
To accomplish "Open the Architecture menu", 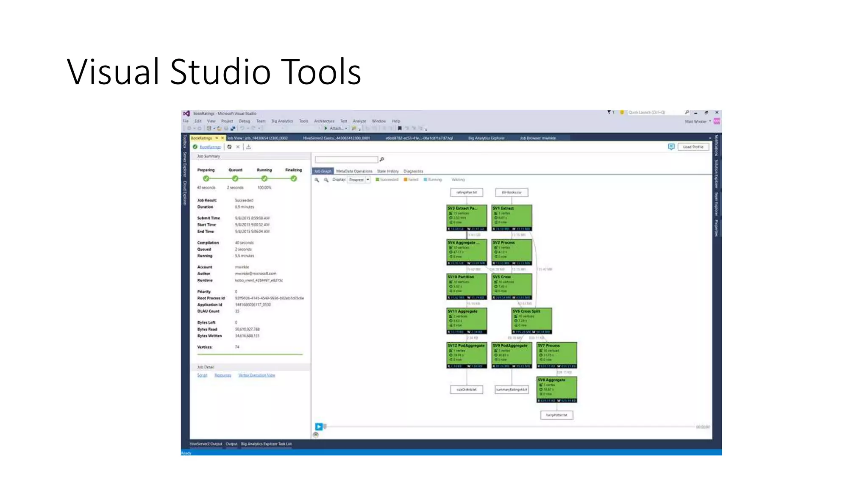I will click(324, 121).
